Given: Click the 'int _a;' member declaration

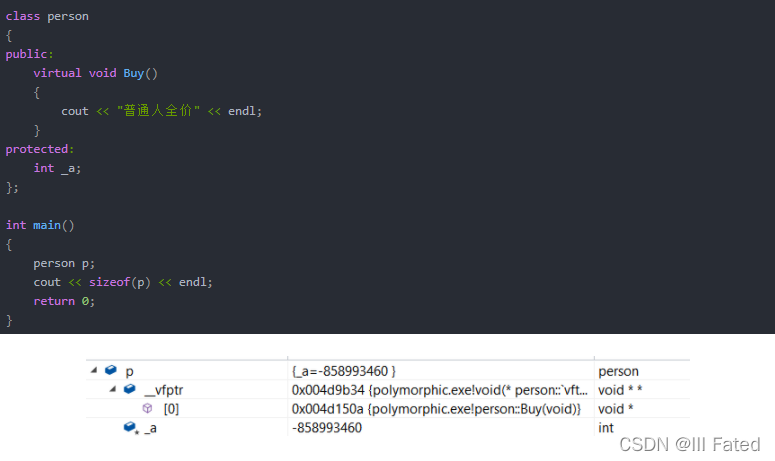Looking at the screenshot, I should pyautogui.click(x=57, y=168).
